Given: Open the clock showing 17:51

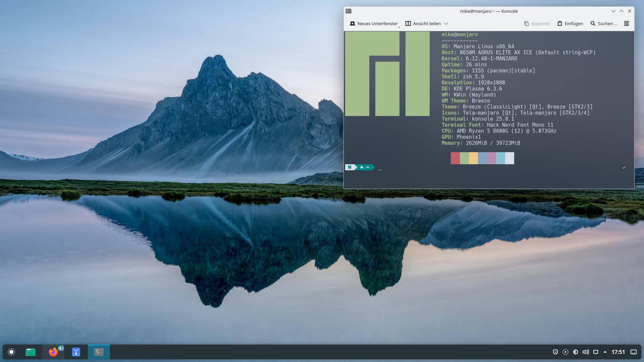Looking at the screenshot, I should [618, 352].
